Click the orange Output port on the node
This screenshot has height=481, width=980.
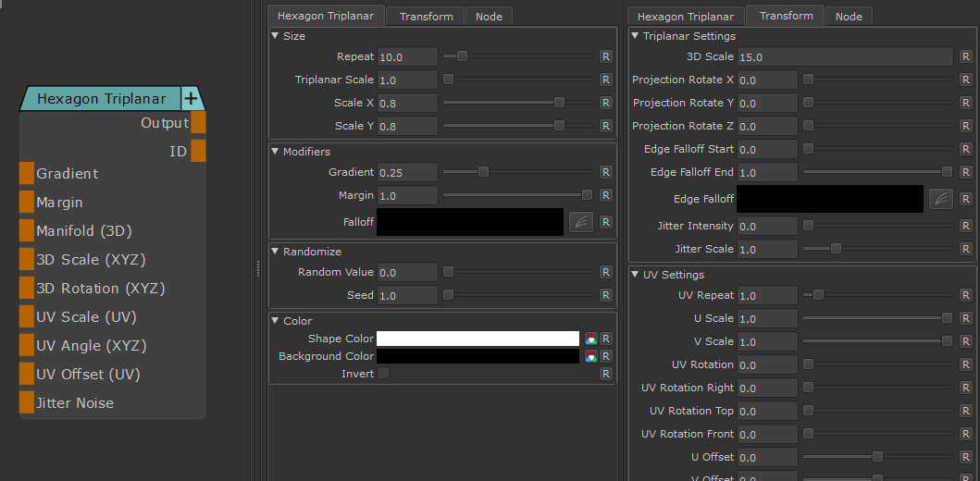[x=198, y=123]
